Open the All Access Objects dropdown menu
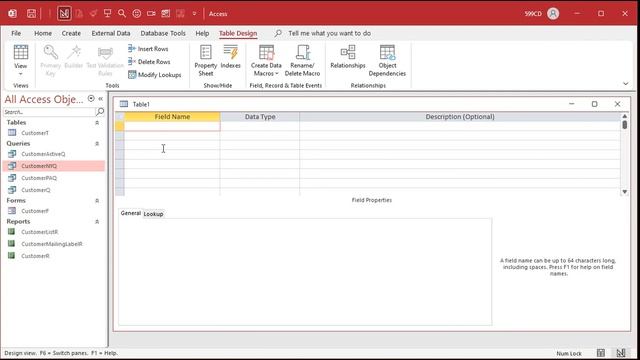This screenshot has height=360, width=640. [91, 99]
